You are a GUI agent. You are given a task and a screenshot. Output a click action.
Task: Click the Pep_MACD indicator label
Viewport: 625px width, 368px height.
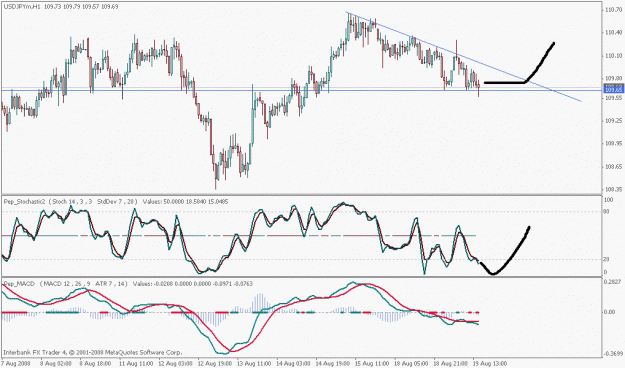[x=18, y=284]
